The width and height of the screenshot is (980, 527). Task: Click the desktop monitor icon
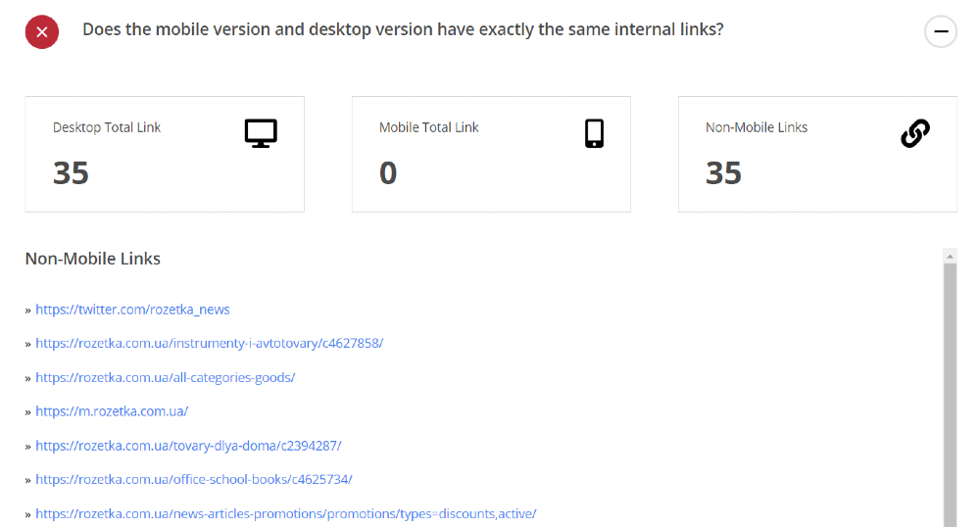(x=261, y=133)
